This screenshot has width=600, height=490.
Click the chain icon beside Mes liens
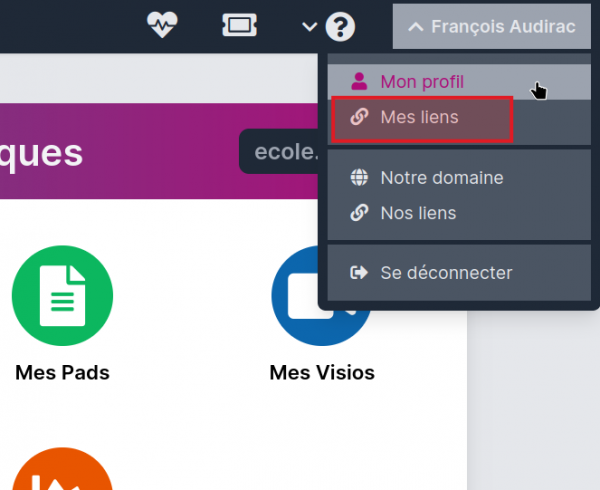[359, 117]
